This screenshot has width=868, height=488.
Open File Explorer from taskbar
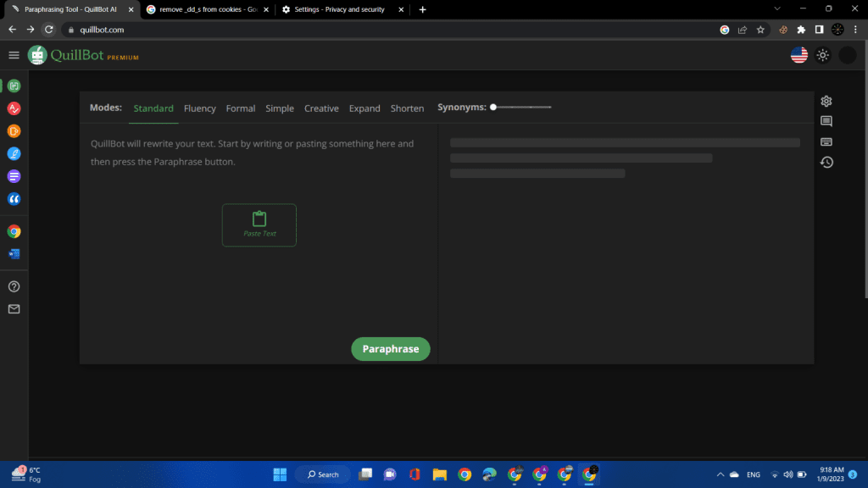(440, 474)
